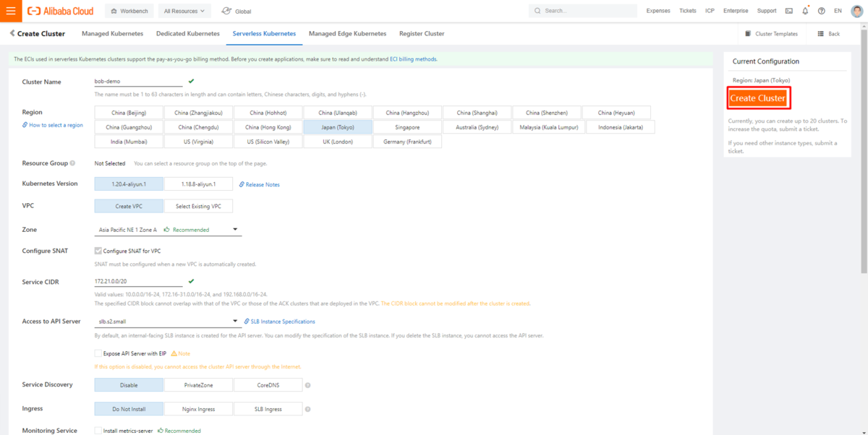Choose Select Existing VPC option
The image size is (868, 435).
[198, 207]
